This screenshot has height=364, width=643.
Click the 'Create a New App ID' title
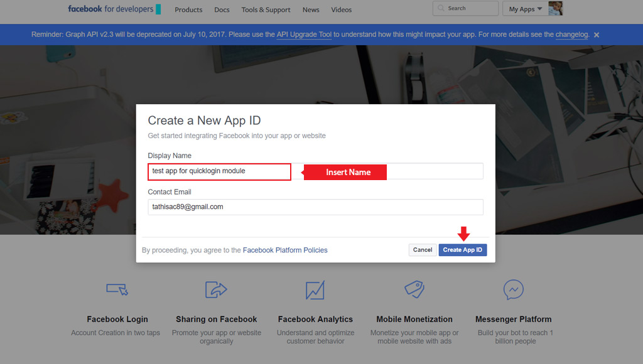[x=204, y=120]
